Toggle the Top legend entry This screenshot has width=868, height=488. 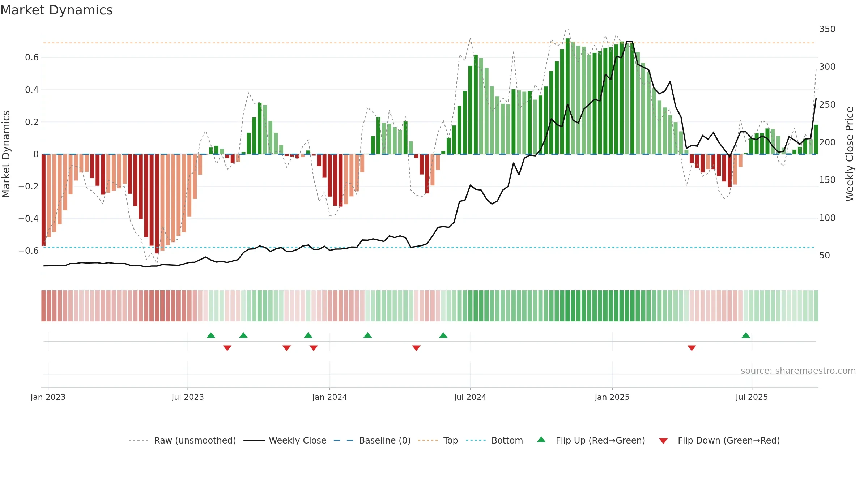pyautogui.click(x=438, y=440)
